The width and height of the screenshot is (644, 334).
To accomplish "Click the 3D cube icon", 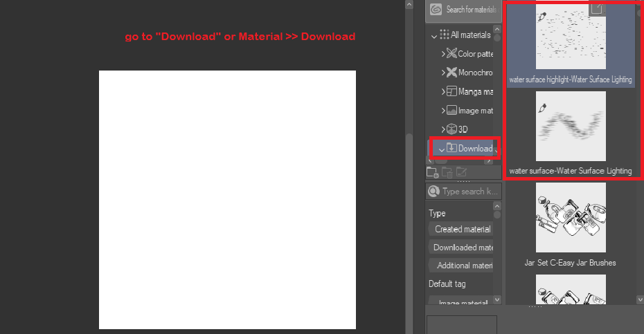I will (x=451, y=129).
